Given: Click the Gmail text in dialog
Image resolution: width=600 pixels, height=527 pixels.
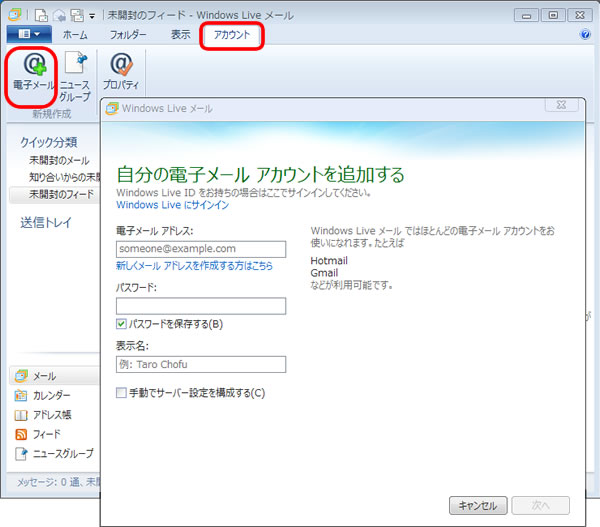Looking at the screenshot, I should [324, 273].
